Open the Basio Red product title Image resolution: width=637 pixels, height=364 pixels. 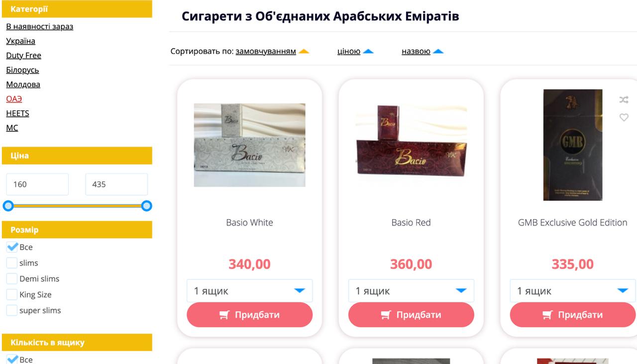[411, 222]
